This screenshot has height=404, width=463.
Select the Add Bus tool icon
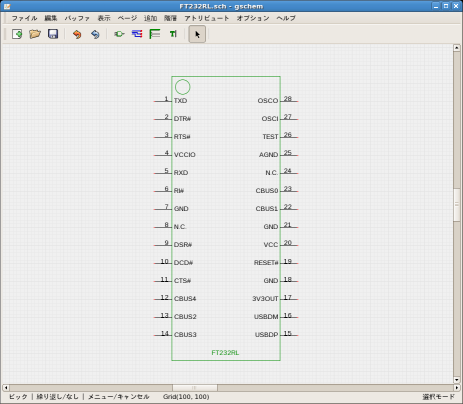pyautogui.click(x=155, y=34)
